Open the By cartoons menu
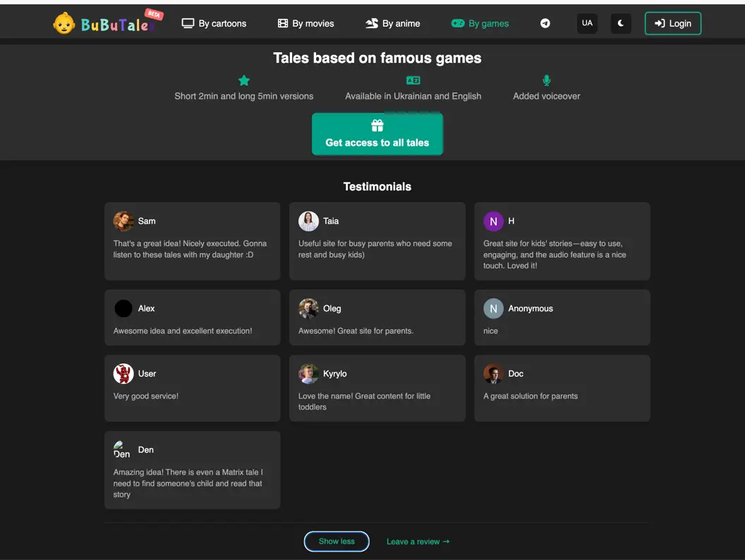 point(214,23)
